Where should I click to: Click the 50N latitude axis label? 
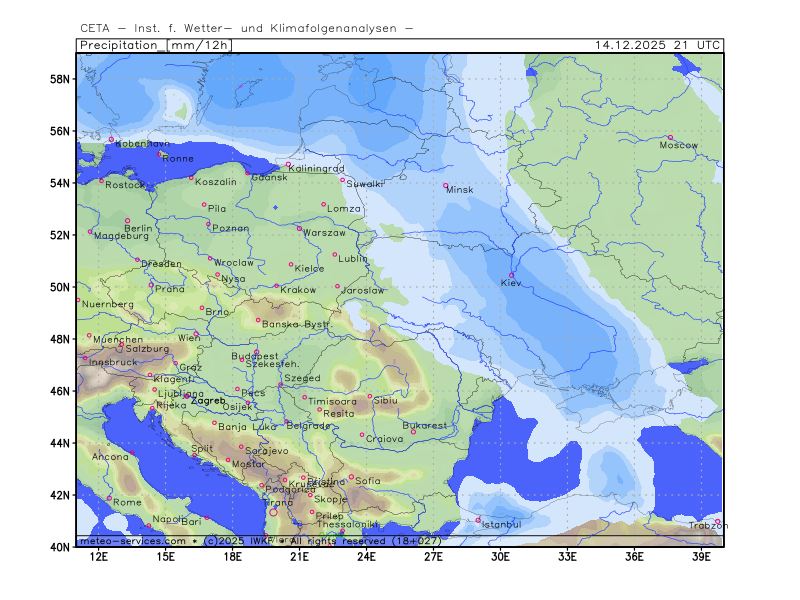coord(60,288)
